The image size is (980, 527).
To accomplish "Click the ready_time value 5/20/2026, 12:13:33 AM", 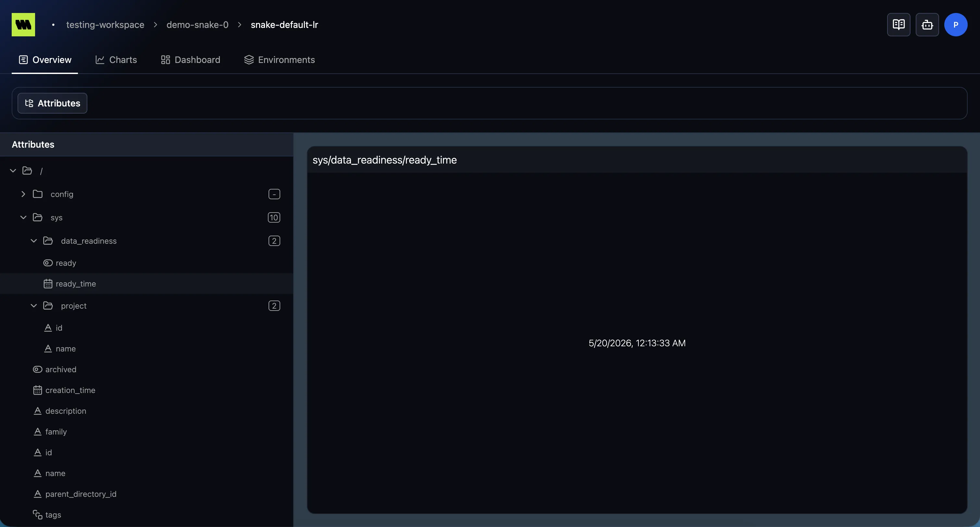I will 637,343.
